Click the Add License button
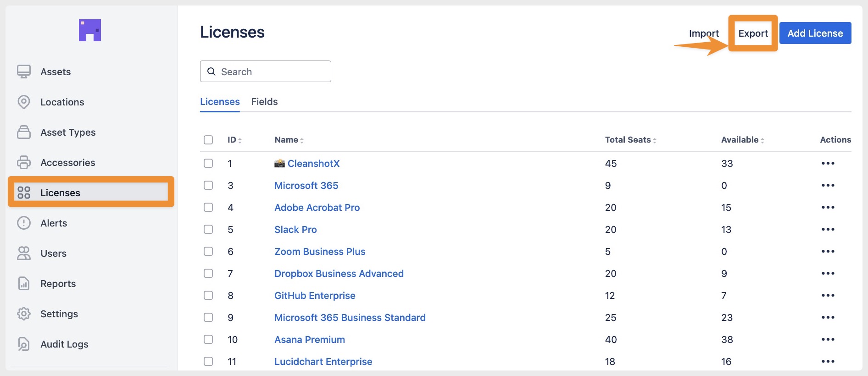Screen dimensions: 868x376 pyautogui.click(x=815, y=33)
